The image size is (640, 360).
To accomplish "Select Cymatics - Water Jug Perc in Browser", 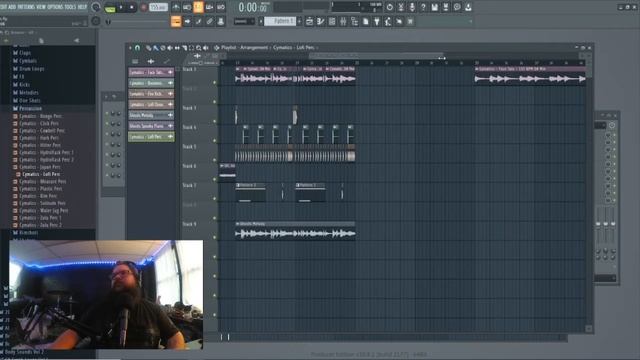I will [44, 211].
